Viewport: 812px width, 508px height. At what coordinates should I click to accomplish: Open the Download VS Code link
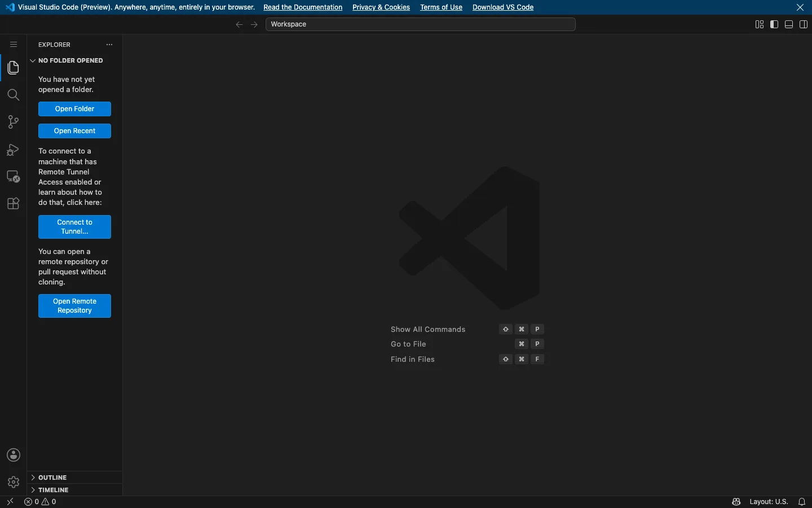503,7
